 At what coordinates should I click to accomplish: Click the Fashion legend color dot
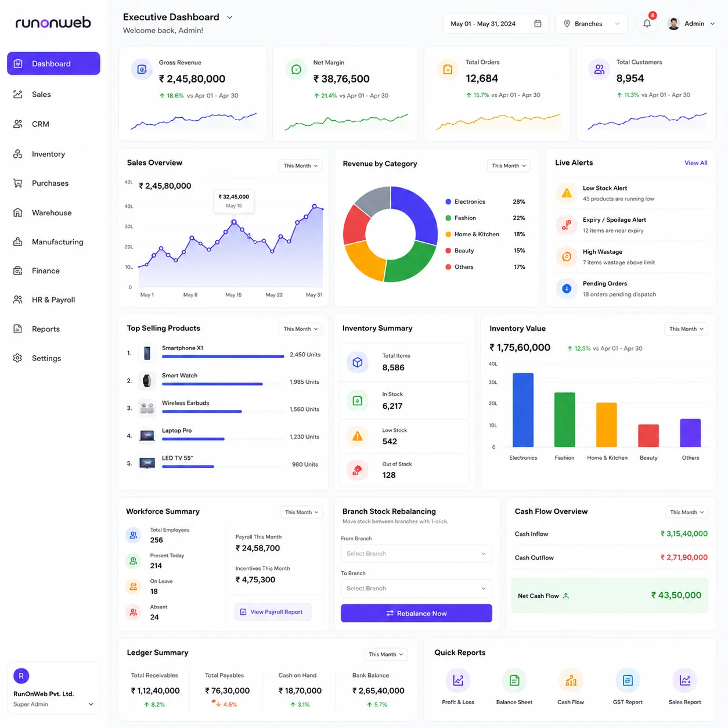pos(448,218)
